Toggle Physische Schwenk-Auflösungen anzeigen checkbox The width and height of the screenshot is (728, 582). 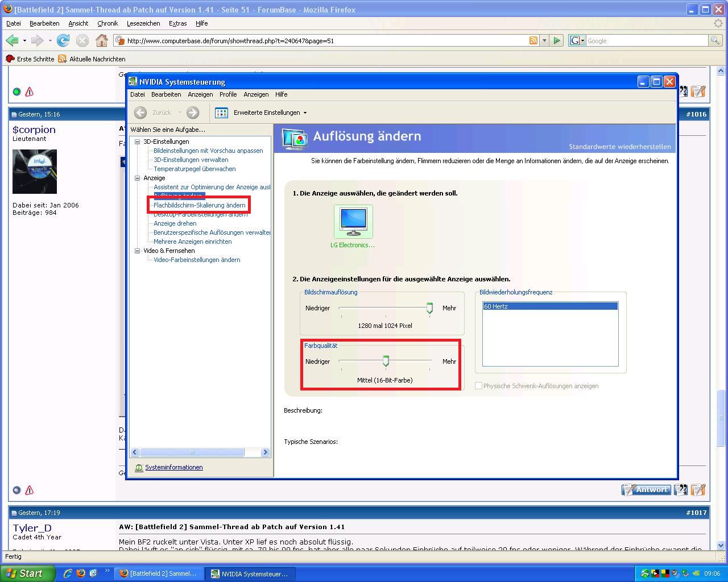click(478, 386)
